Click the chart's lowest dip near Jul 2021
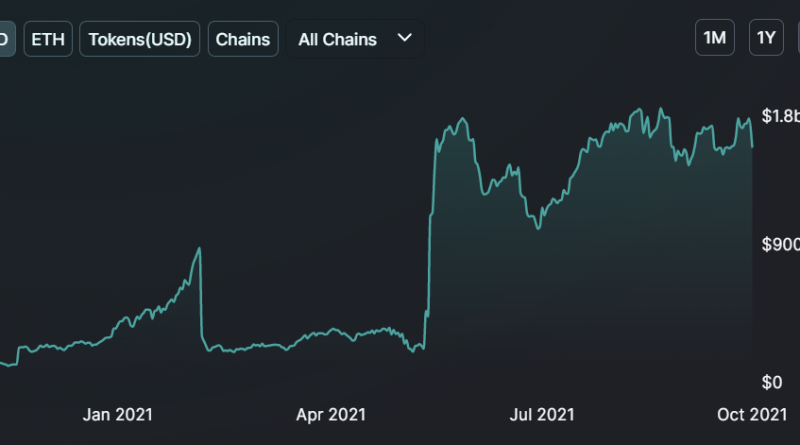Viewport: 800px width, 445px height. tap(538, 229)
